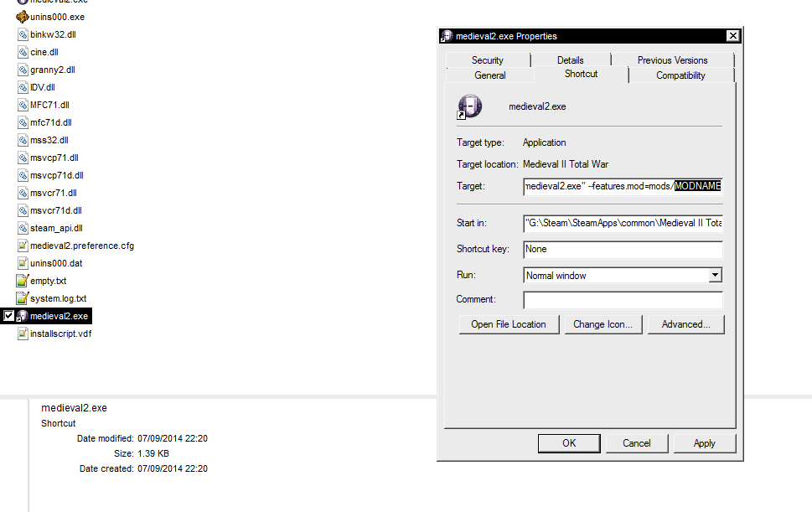Click the medieval2.exe name in Properties dialog
The width and height of the screenshot is (812, 512).
point(537,106)
